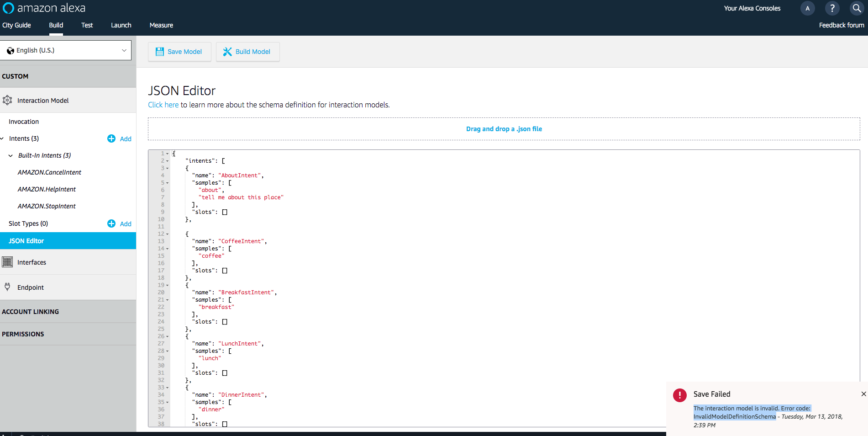The image size is (868, 436).
Task: Click the JSON Editor page heading
Action: pyautogui.click(x=182, y=90)
